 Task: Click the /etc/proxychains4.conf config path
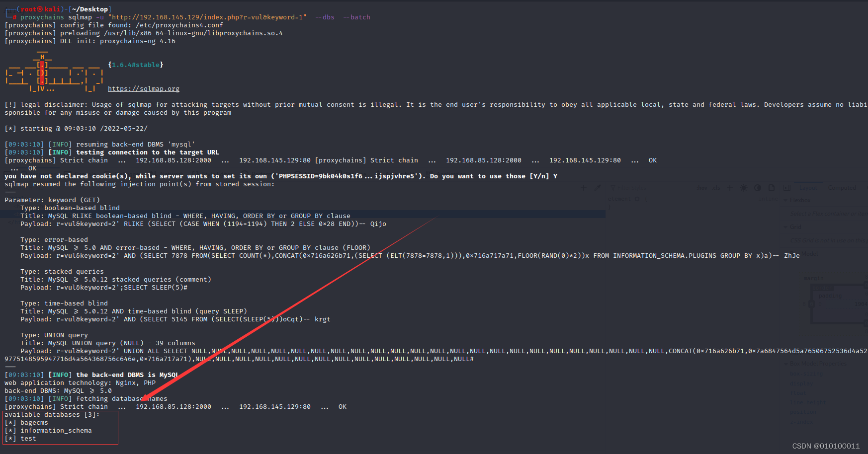(179, 25)
